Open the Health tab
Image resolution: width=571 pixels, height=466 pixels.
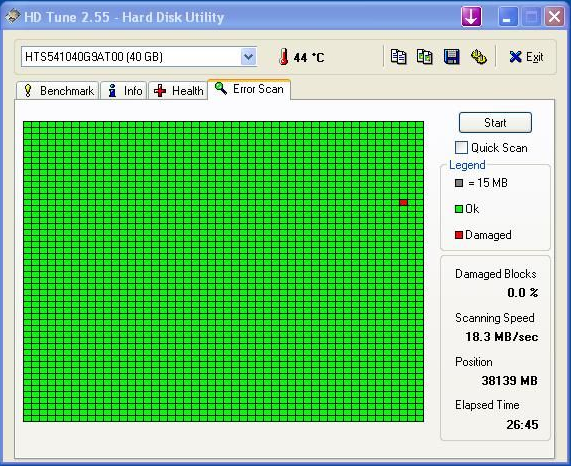[x=178, y=90]
